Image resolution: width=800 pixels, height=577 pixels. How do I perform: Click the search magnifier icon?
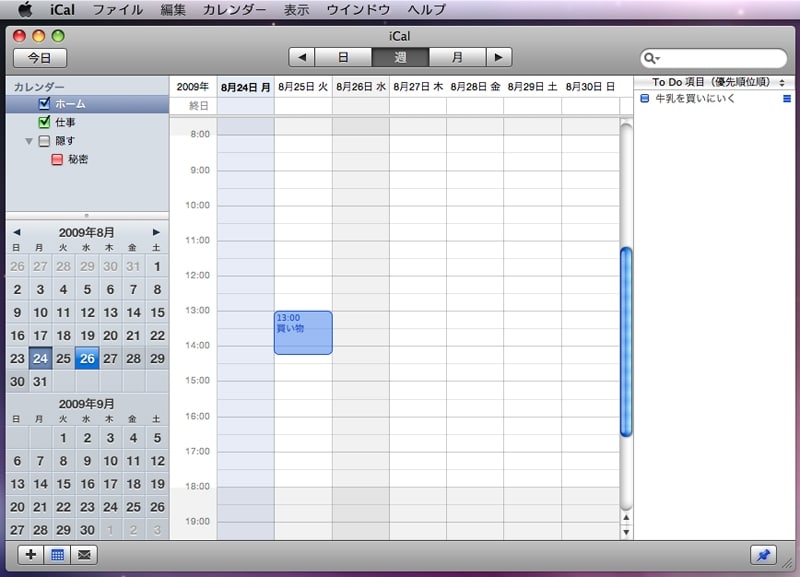[649, 58]
